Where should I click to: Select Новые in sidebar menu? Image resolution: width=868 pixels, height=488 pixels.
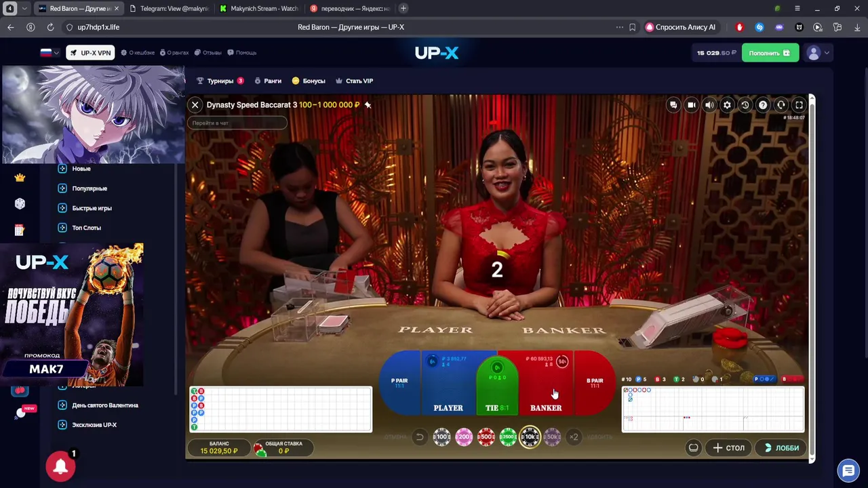coord(75,169)
